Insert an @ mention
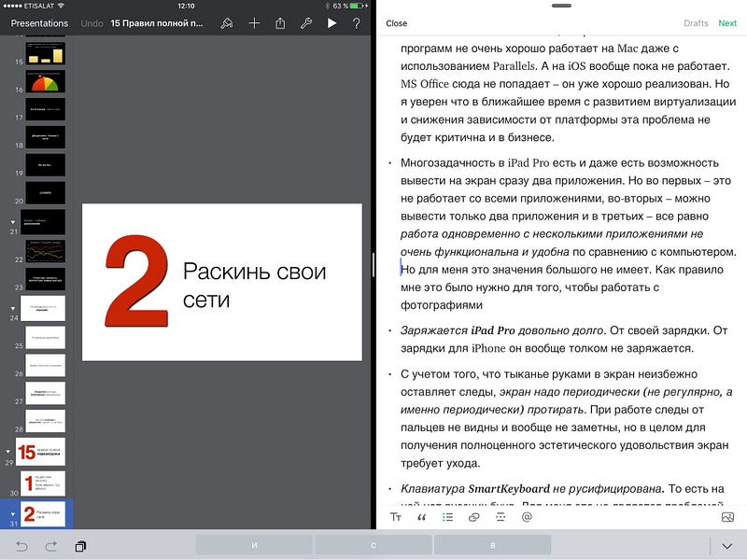The width and height of the screenshot is (747, 560). click(527, 517)
